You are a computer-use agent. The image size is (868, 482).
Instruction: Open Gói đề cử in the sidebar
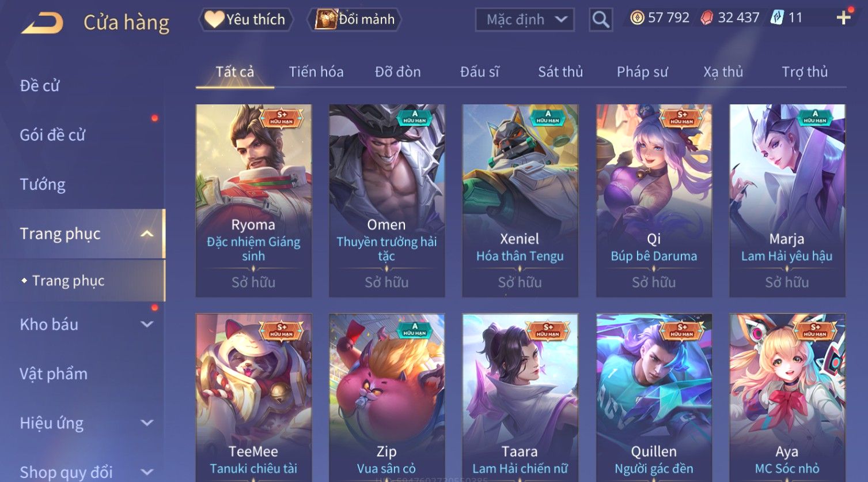click(52, 135)
